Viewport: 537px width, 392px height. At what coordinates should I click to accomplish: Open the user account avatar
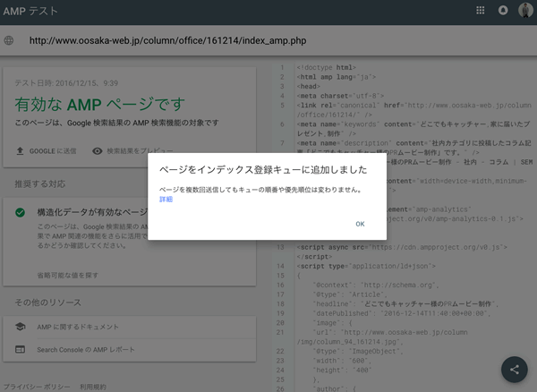525,10
